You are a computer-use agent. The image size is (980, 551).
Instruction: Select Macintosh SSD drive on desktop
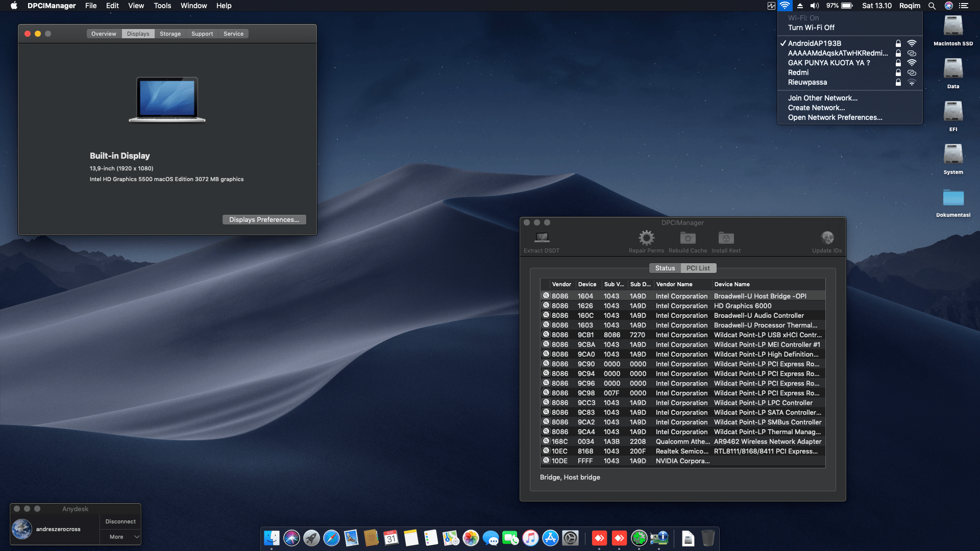tap(953, 31)
